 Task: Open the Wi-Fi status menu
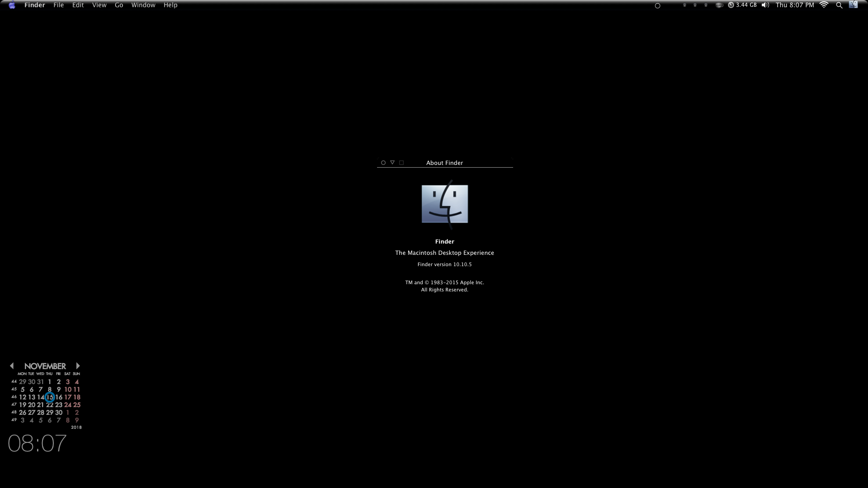click(824, 5)
